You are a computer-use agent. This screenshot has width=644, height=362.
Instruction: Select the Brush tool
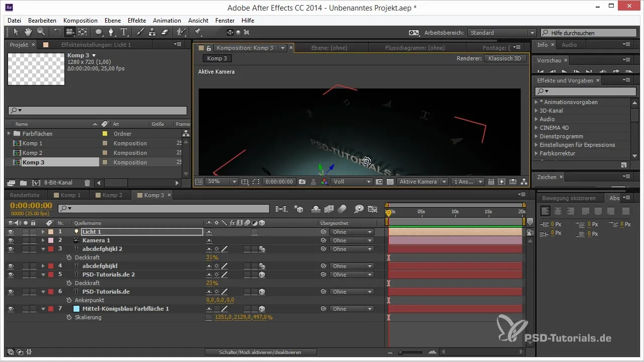point(140,32)
